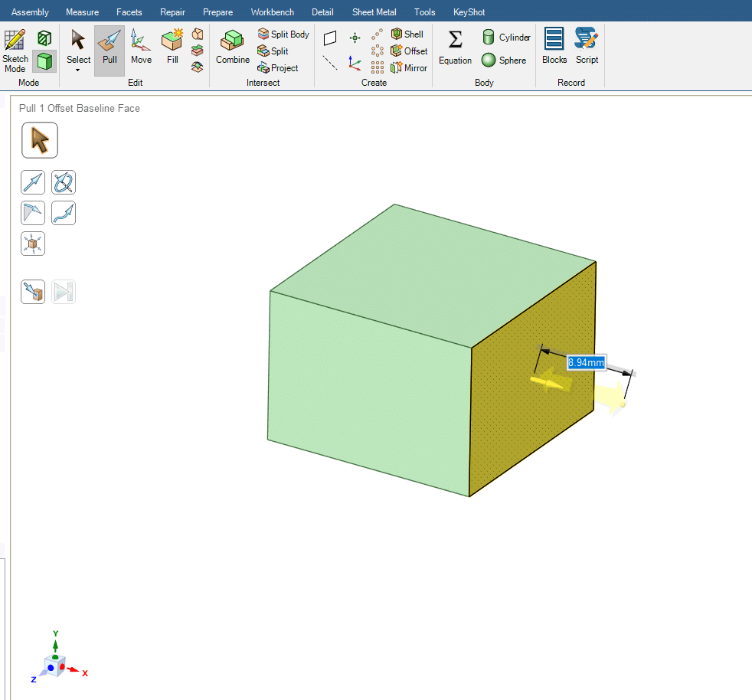Click the 8.94mm dimension input field
This screenshot has width=752, height=700.
pyautogui.click(x=586, y=362)
